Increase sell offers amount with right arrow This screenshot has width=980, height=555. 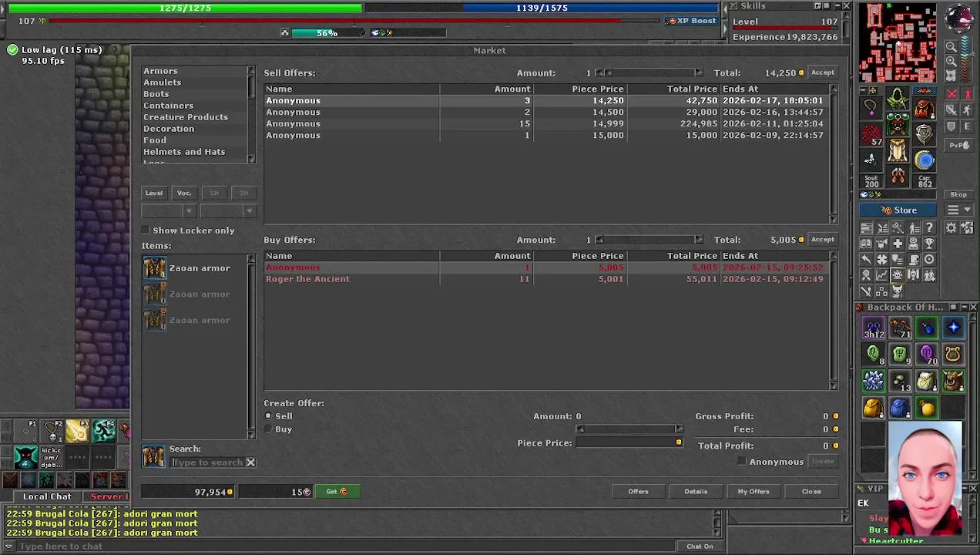pyautogui.click(x=698, y=72)
